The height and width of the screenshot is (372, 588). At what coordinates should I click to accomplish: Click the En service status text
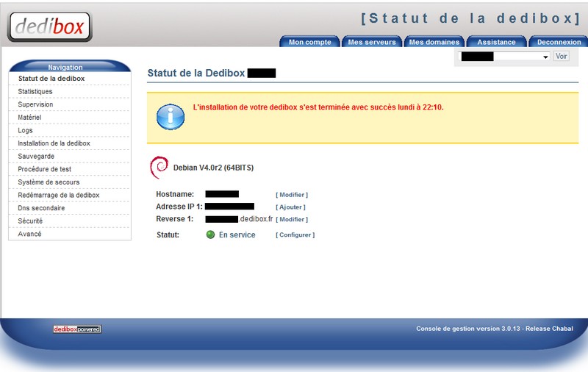click(237, 235)
